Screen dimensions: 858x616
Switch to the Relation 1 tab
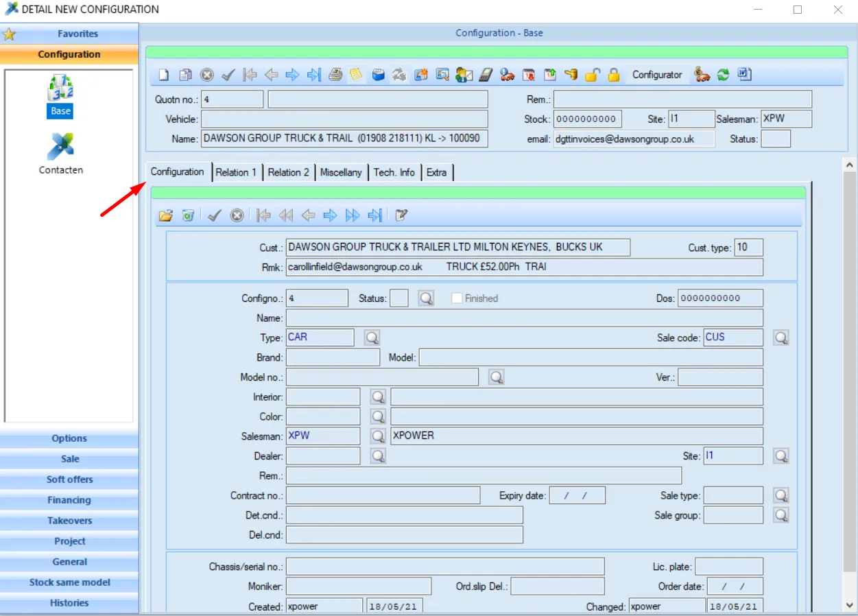pos(236,172)
